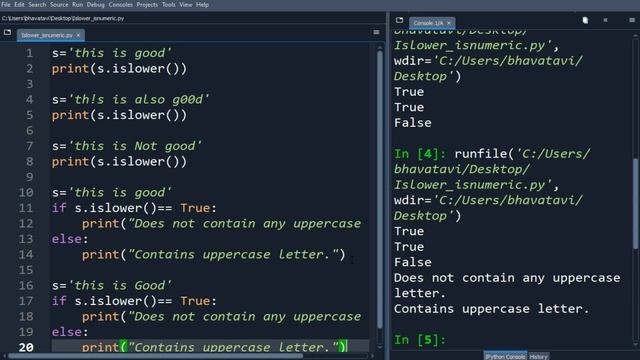Click the last 'False' in console output
Image resolution: width=640 pixels, height=360 pixels.
point(413,262)
